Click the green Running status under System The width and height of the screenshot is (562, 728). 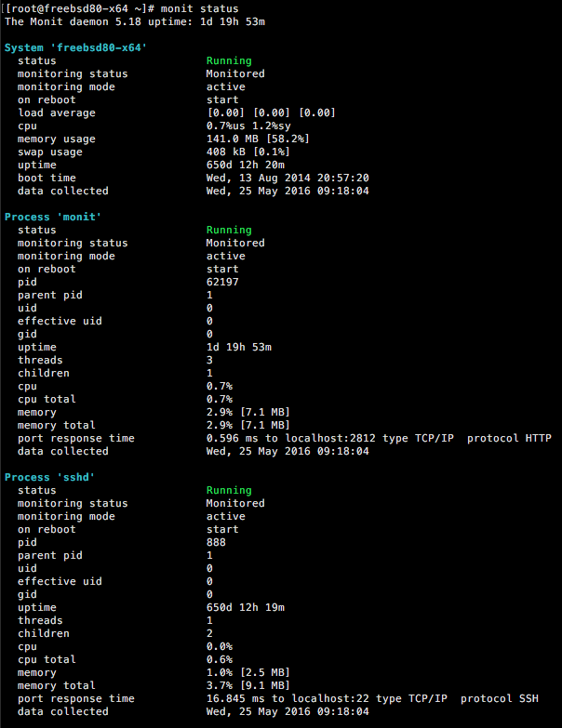coord(229,60)
